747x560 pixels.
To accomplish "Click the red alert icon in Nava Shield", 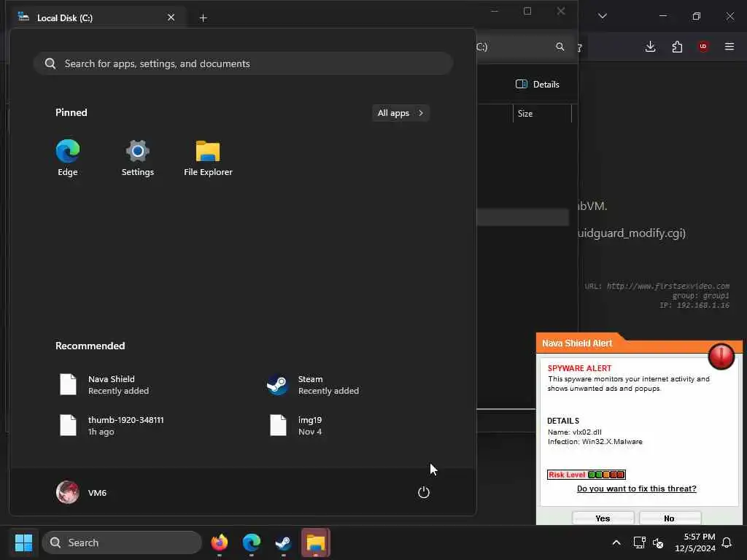I will (x=721, y=356).
